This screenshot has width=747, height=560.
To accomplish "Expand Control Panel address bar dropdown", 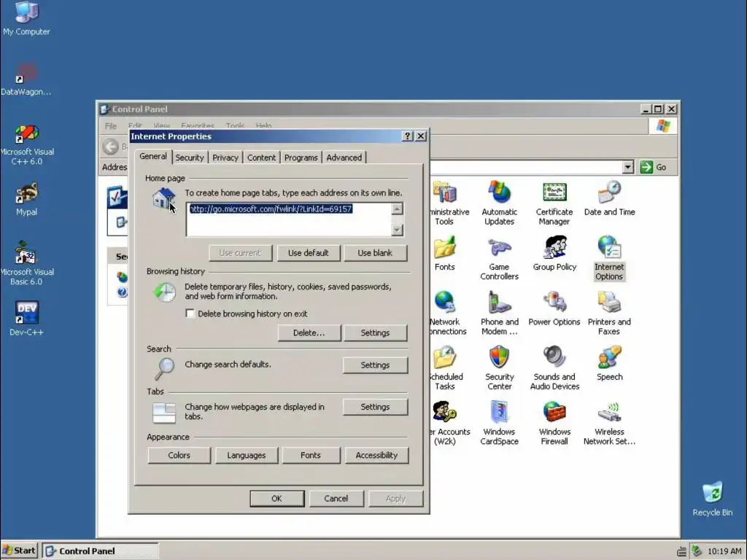I will coord(627,167).
